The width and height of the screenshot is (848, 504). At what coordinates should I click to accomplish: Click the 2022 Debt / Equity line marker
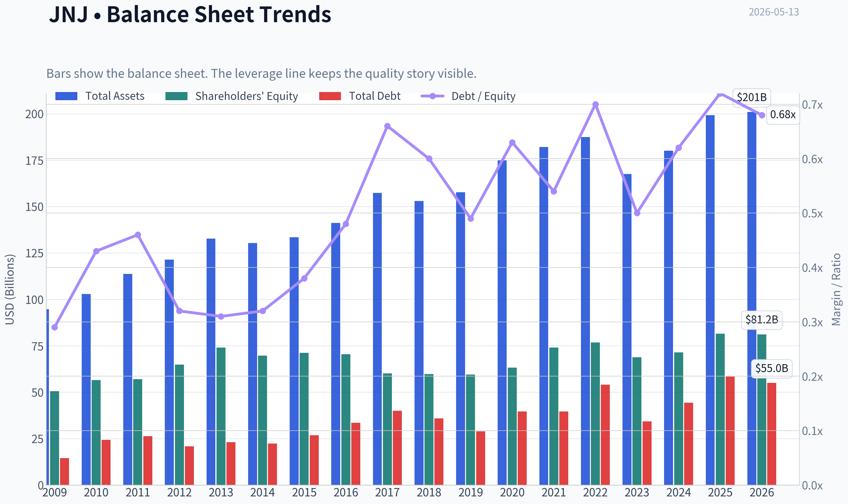(595, 105)
